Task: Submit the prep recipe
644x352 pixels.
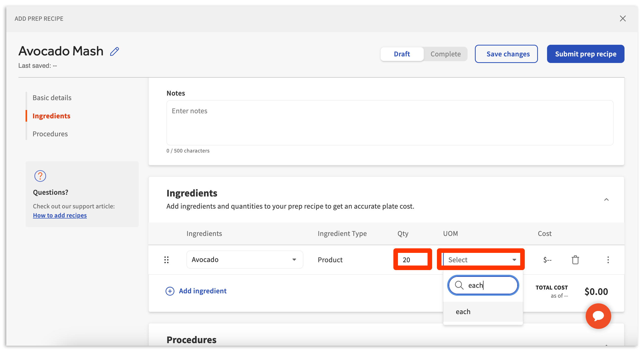Action: click(x=585, y=54)
